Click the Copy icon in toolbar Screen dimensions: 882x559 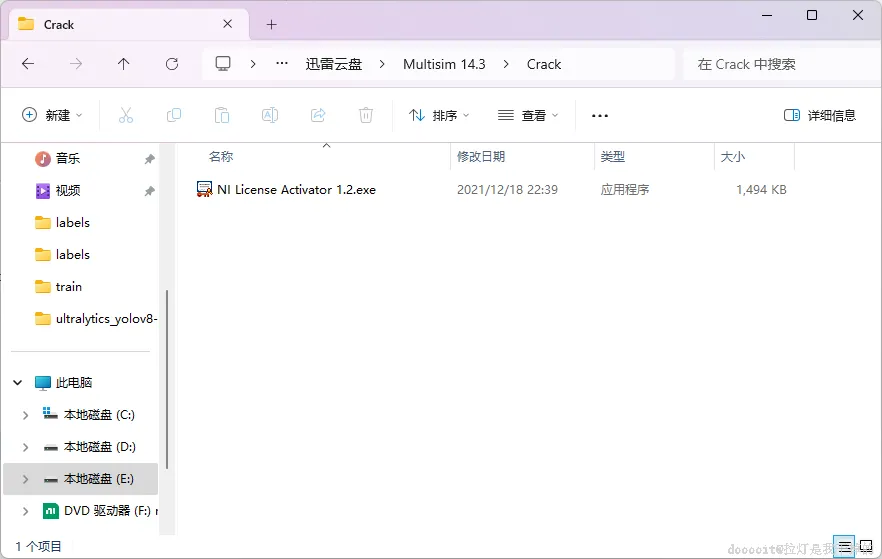point(174,115)
